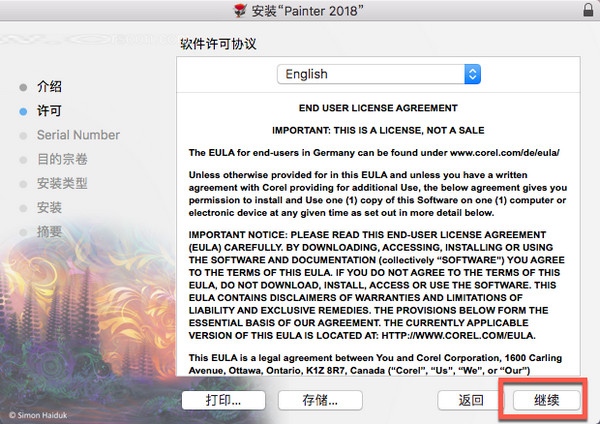Click the Corel Corporation address paragraph
Screen dimensions: 600x424
point(375,364)
